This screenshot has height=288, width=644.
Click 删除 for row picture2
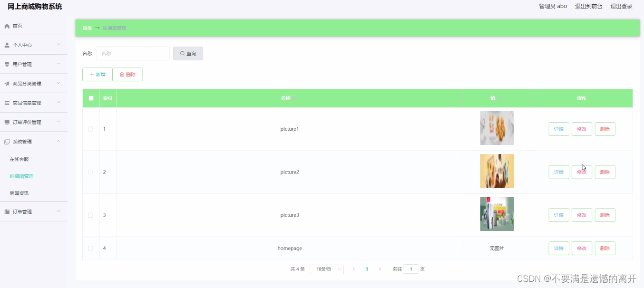(x=605, y=172)
